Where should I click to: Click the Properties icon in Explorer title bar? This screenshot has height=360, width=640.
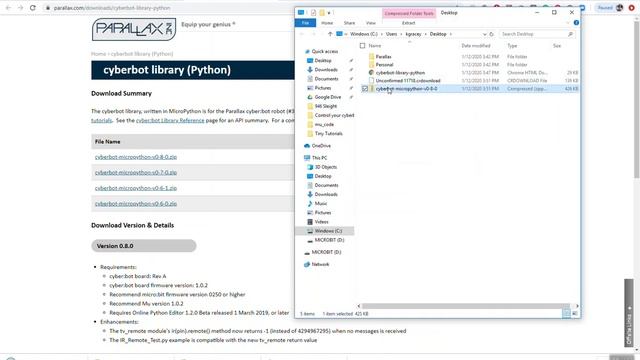point(313,13)
